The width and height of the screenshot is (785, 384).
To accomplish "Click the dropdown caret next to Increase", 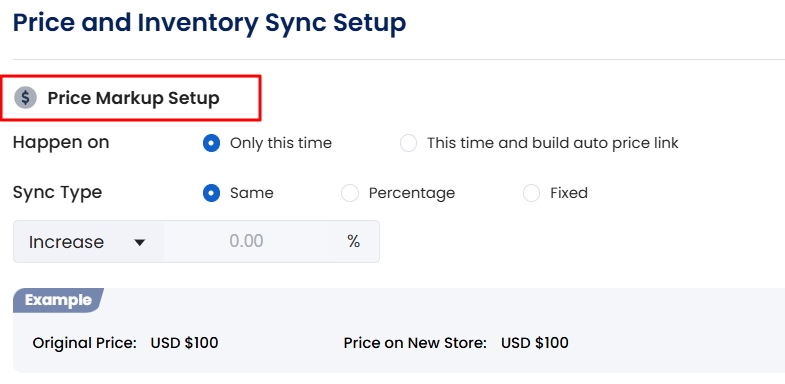I will point(140,243).
